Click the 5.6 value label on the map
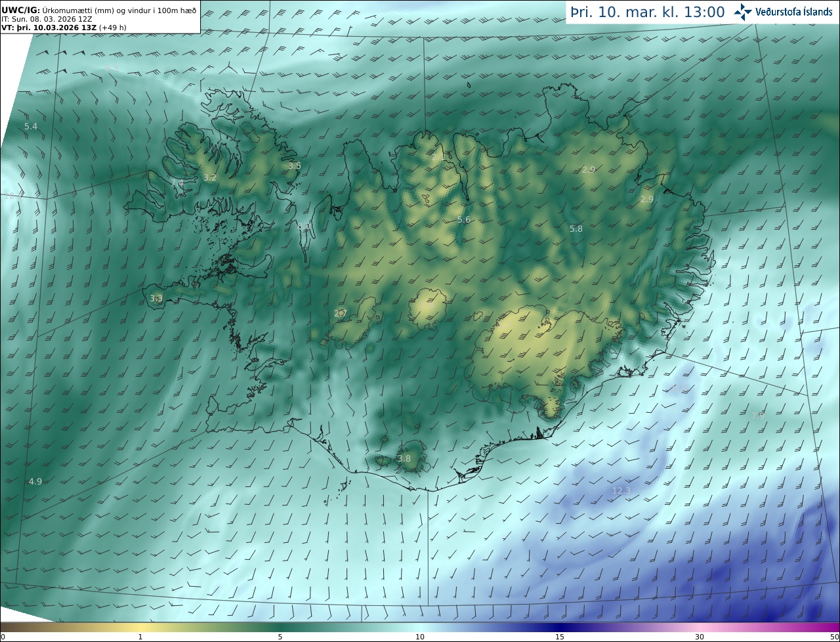This screenshot has height=642, width=840. coord(464,220)
